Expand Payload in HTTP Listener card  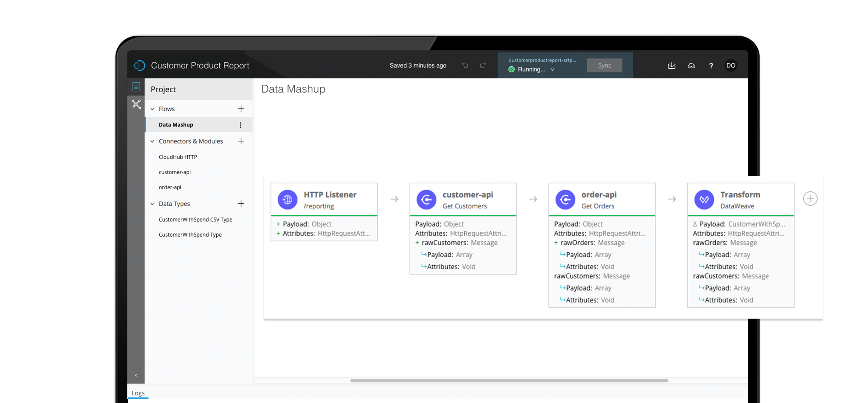pos(278,224)
